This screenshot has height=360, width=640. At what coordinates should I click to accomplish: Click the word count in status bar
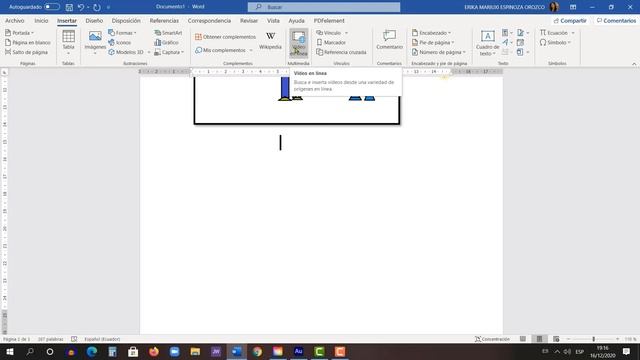[x=51, y=339]
